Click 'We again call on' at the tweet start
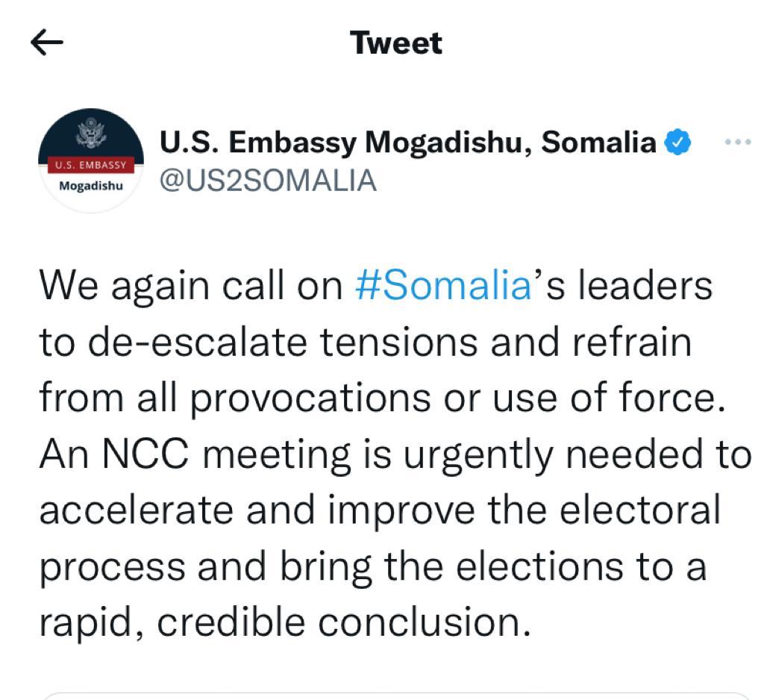 pos(190,286)
